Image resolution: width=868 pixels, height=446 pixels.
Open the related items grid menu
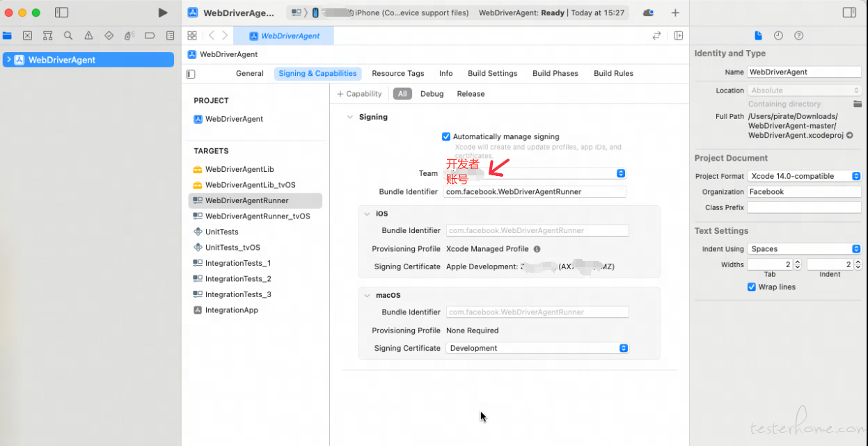pos(192,35)
